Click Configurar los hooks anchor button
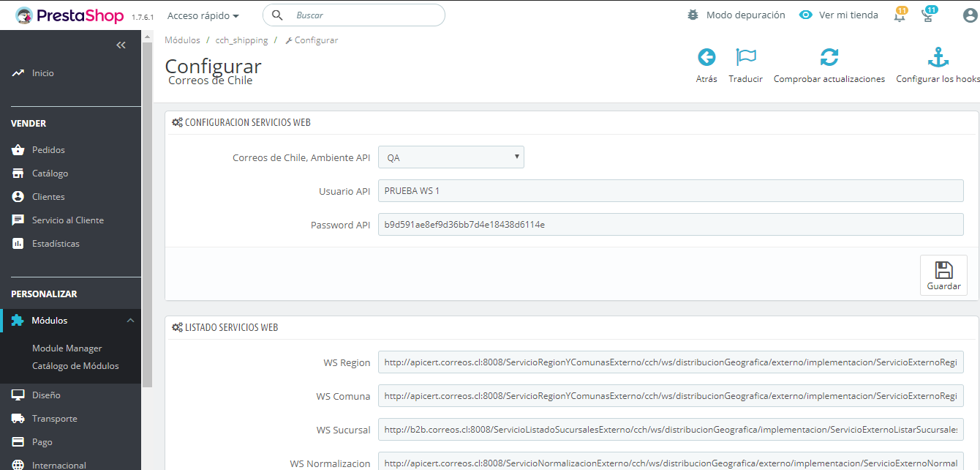This screenshot has height=470, width=980. pos(938,66)
